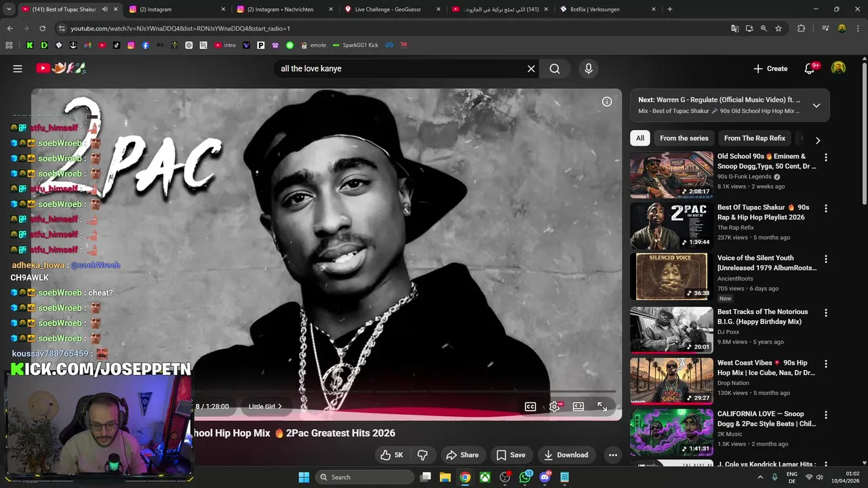Open the TikTok bookmark icon

(x=117, y=45)
